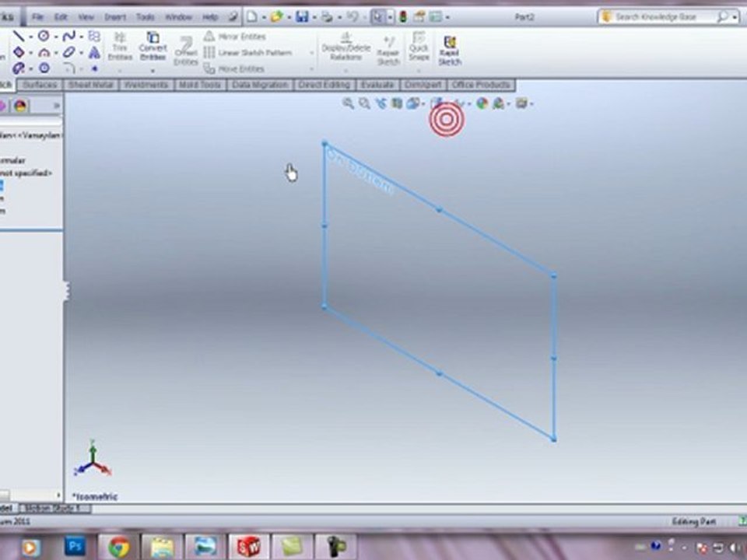
Task: Click Previous View icon
Action: click(x=381, y=103)
